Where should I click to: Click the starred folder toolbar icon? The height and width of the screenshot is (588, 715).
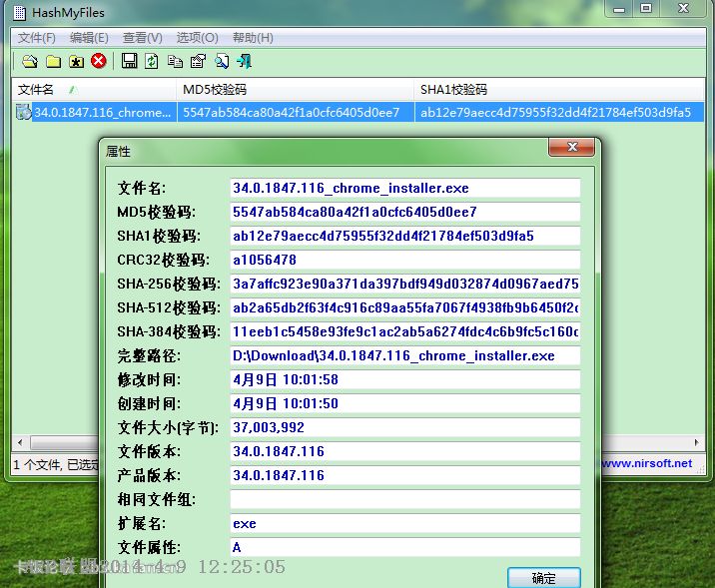click(x=76, y=61)
